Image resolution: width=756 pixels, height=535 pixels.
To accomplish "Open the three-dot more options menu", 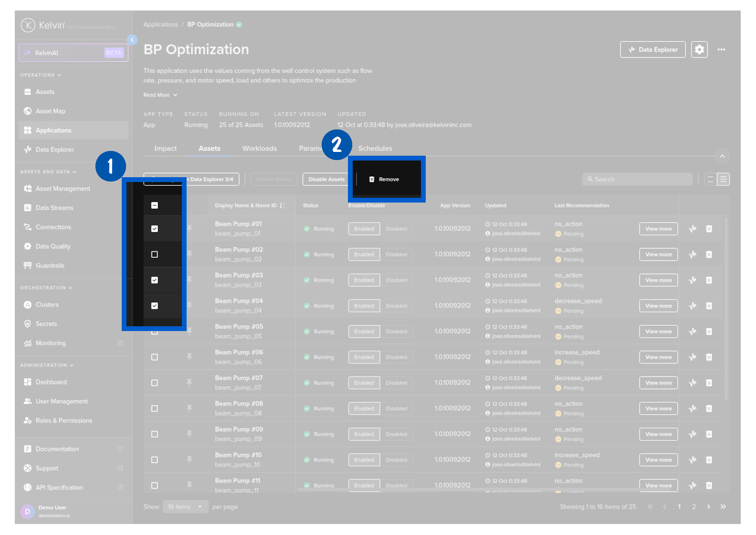I will coord(721,50).
